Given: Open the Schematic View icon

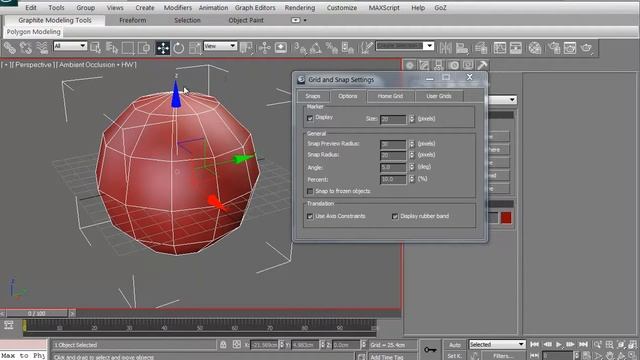Looking at the screenshot, I should (516, 48).
